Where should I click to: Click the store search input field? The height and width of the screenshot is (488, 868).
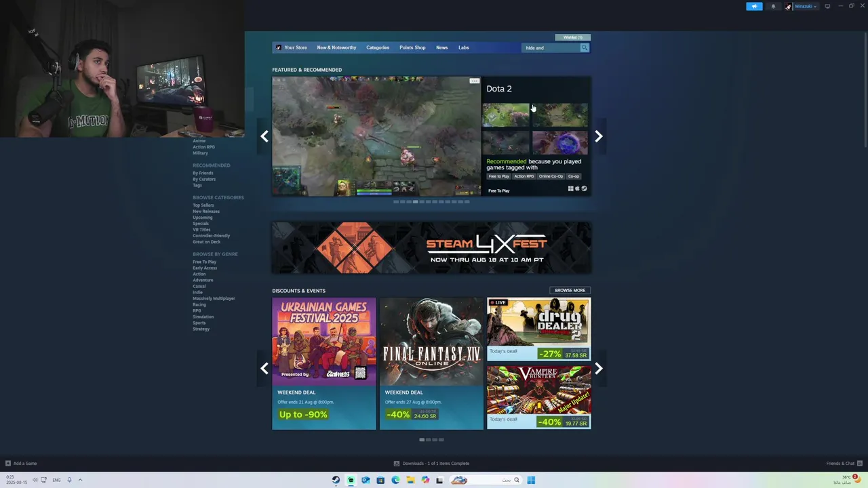tap(551, 47)
